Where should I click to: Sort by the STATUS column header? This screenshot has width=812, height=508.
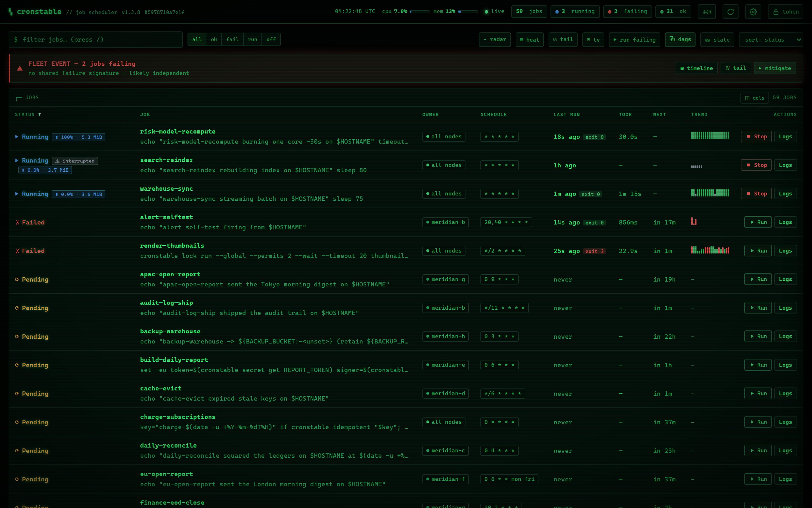(28, 115)
